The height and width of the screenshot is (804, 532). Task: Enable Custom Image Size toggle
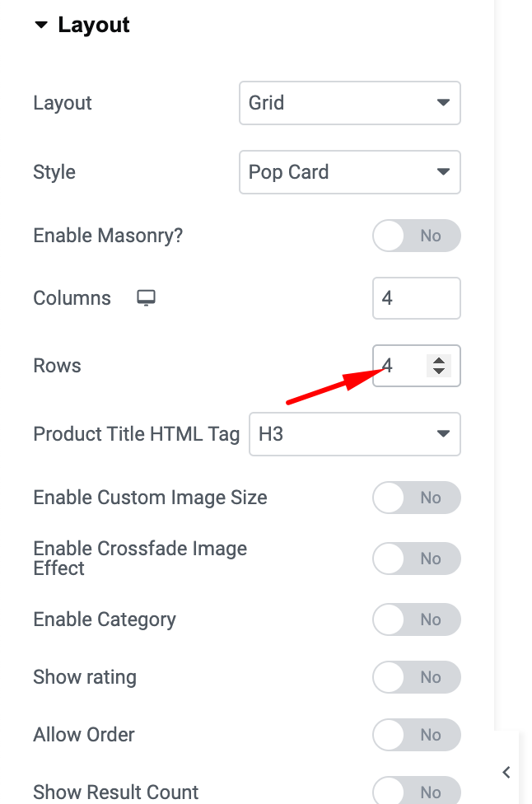point(417,498)
